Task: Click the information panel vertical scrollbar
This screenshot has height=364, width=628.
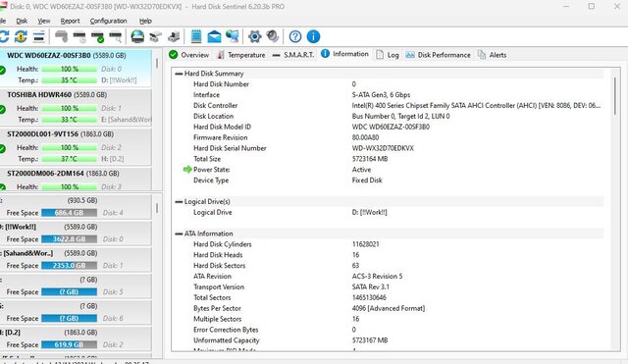Action: click(615, 96)
